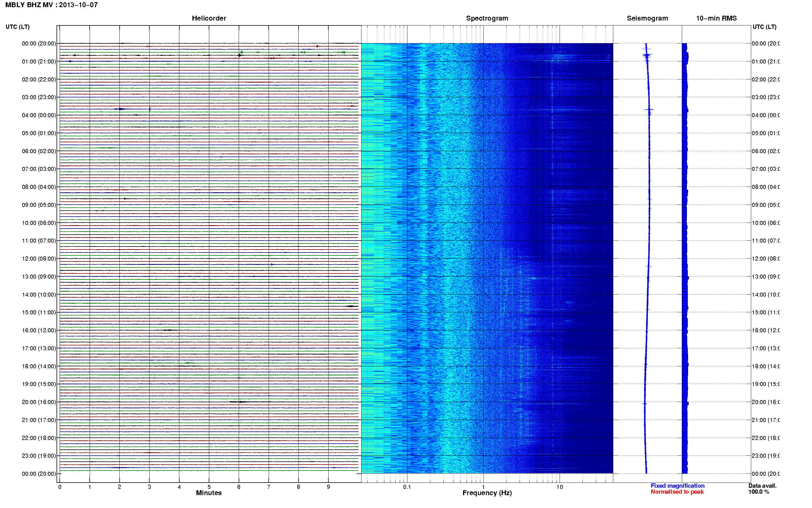The height and width of the screenshot is (508, 812).
Task: Click the left 20:00 (16:00) time label
Action: 39,402
